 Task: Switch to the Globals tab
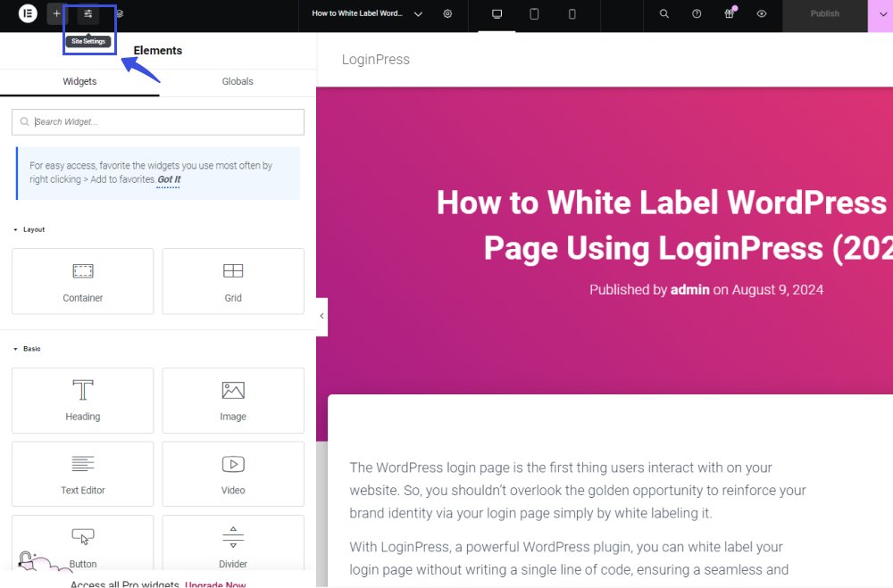pos(238,82)
